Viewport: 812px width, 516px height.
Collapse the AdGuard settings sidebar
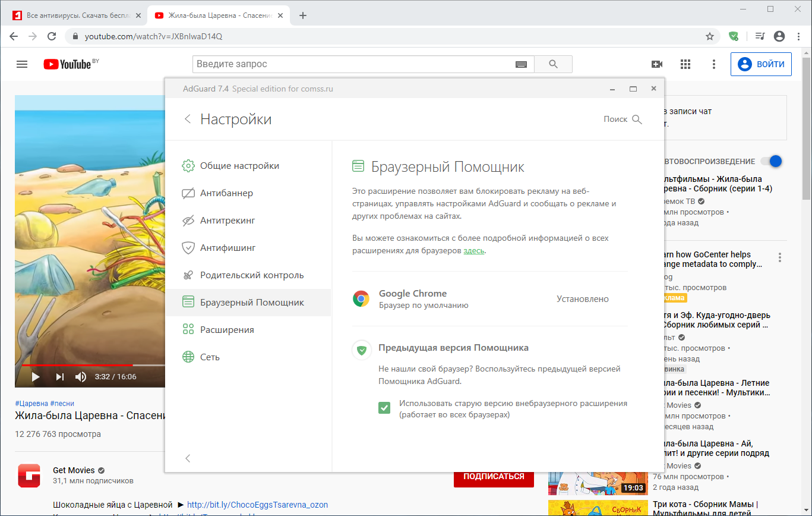(x=188, y=458)
